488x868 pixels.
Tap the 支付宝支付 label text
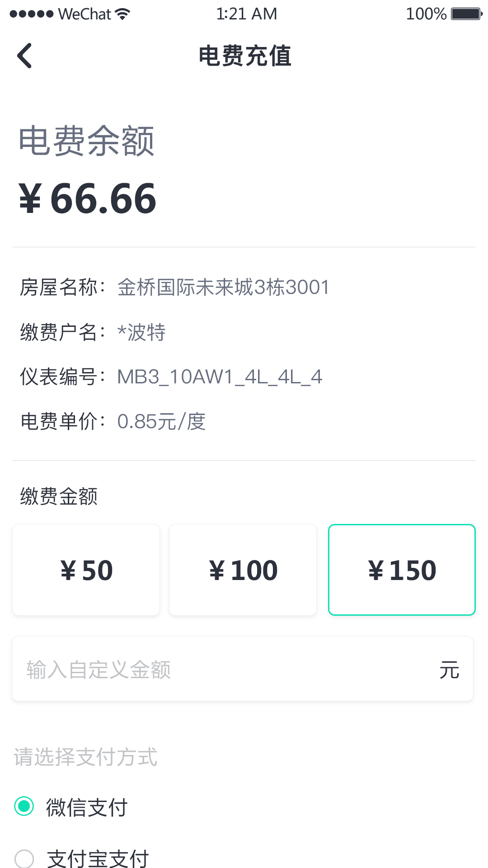(x=98, y=858)
